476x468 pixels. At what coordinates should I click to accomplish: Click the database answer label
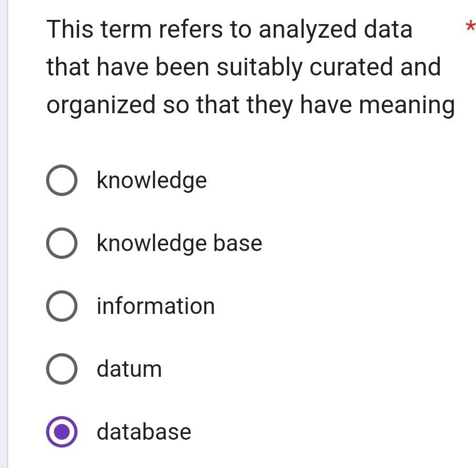(142, 432)
